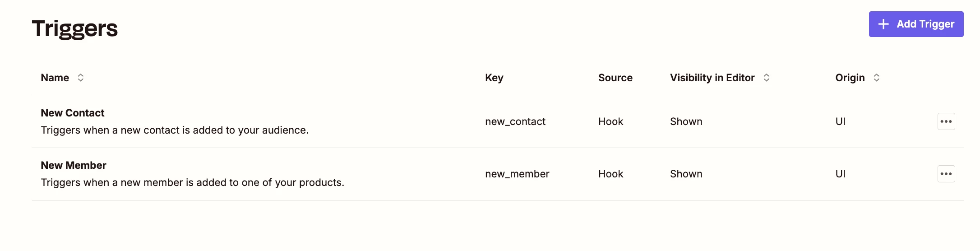Click the Key column header
This screenshot has height=251, width=980.
coord(494,78)
